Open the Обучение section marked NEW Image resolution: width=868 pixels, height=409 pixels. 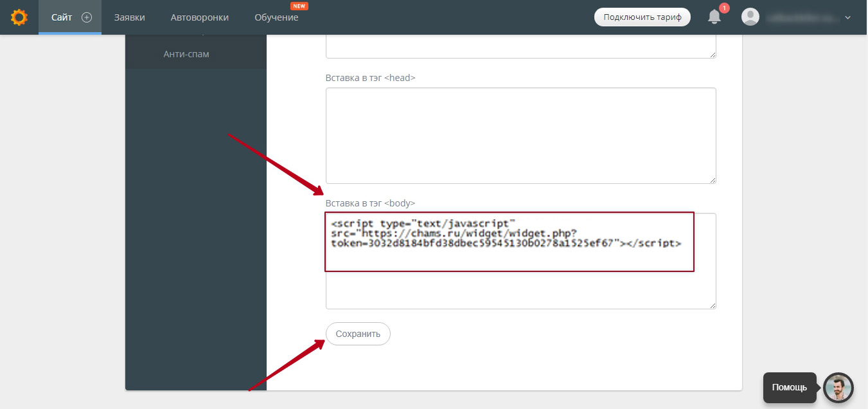pos(276,17)
